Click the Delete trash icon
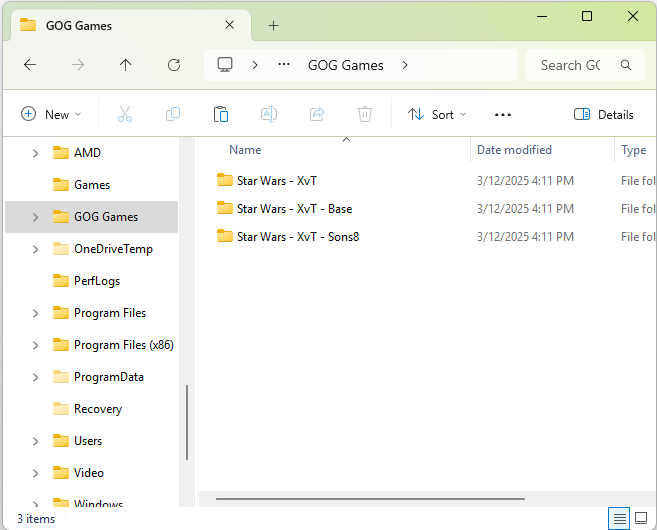Screen dimensions: 657x530 [x=365, y=115]
